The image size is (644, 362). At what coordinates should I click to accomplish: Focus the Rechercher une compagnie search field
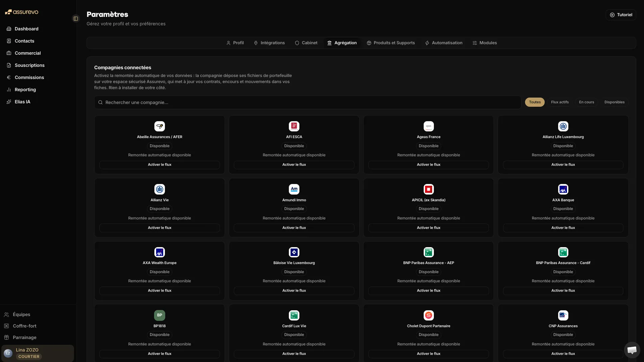[307, 102]
